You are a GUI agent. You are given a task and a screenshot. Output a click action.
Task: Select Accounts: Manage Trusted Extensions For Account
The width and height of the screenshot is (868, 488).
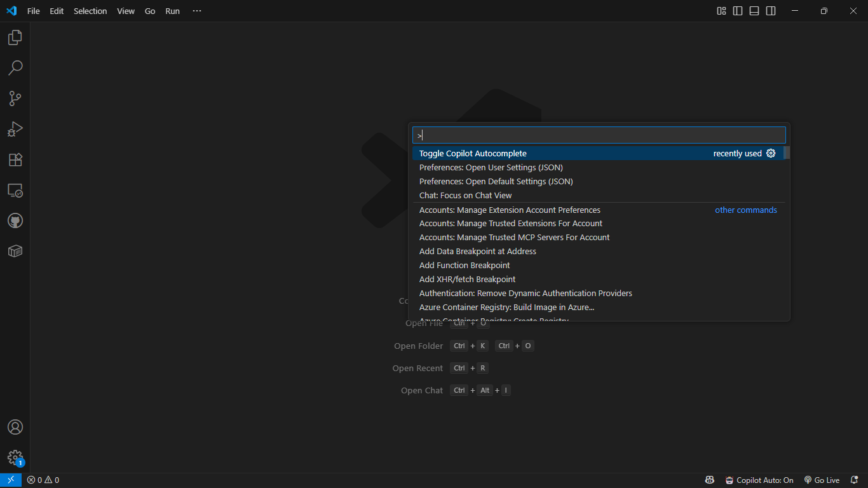pyautogui.click(x=597, y=223)
